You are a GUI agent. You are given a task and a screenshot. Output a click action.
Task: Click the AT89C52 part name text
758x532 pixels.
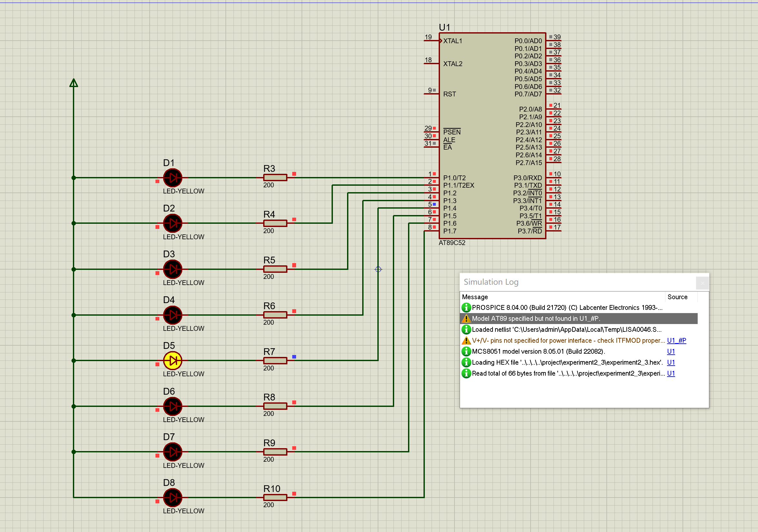(452, 242)
